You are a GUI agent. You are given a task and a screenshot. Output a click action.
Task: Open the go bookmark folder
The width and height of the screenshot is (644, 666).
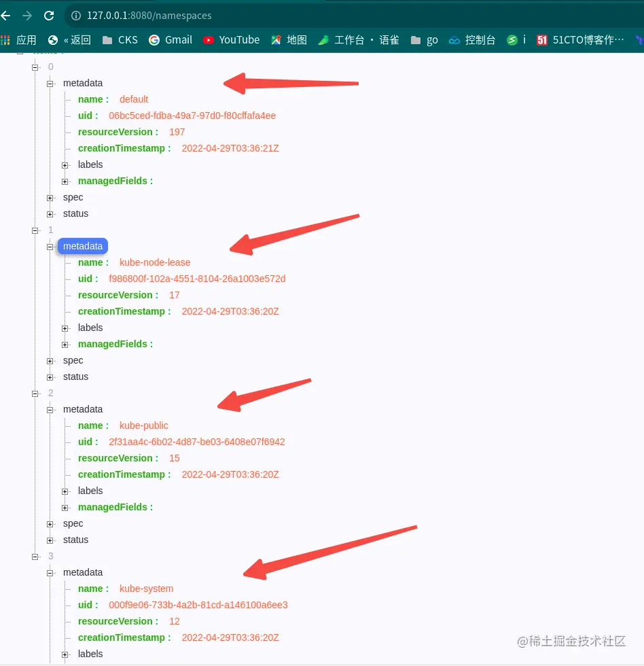(424, 40)
